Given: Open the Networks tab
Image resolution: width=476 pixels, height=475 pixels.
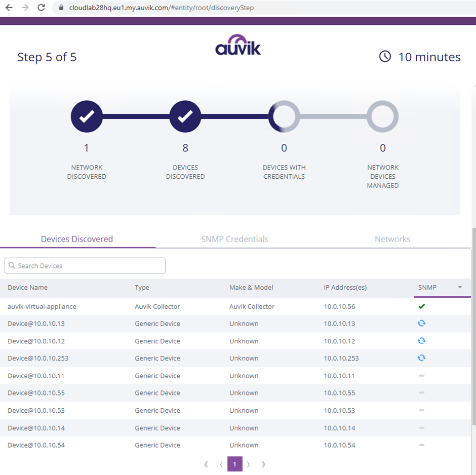Looking at the screenshot, I should (392, 239).
